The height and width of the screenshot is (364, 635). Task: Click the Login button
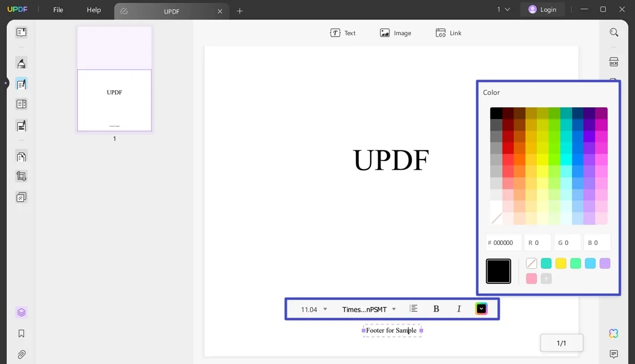click(542, 9)
